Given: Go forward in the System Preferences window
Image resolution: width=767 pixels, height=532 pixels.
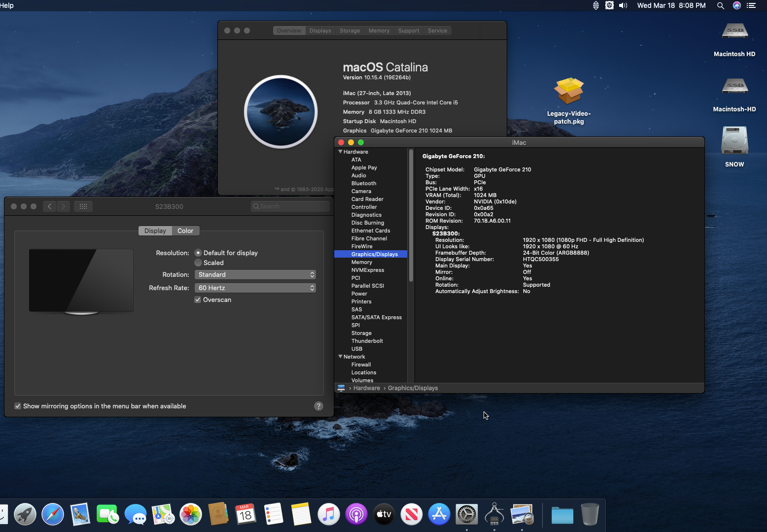Looking at the screenshot, I should (63, 206).
